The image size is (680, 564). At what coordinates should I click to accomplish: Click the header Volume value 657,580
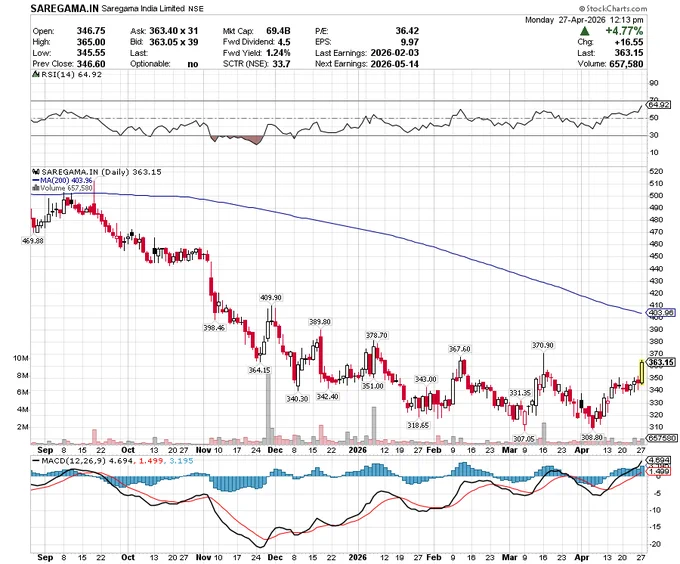pyautogui.click(x=625, y=64)
